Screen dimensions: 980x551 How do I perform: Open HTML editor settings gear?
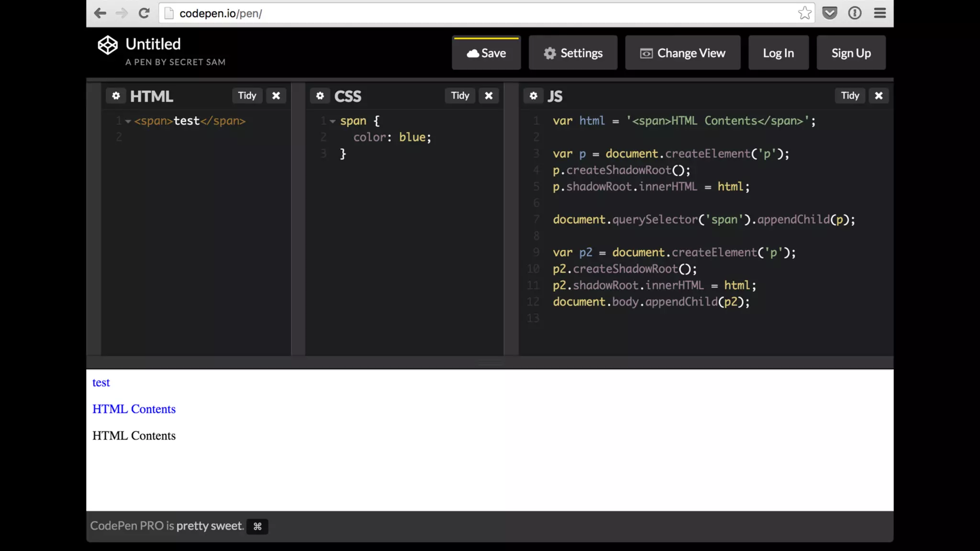click(116, 96)
